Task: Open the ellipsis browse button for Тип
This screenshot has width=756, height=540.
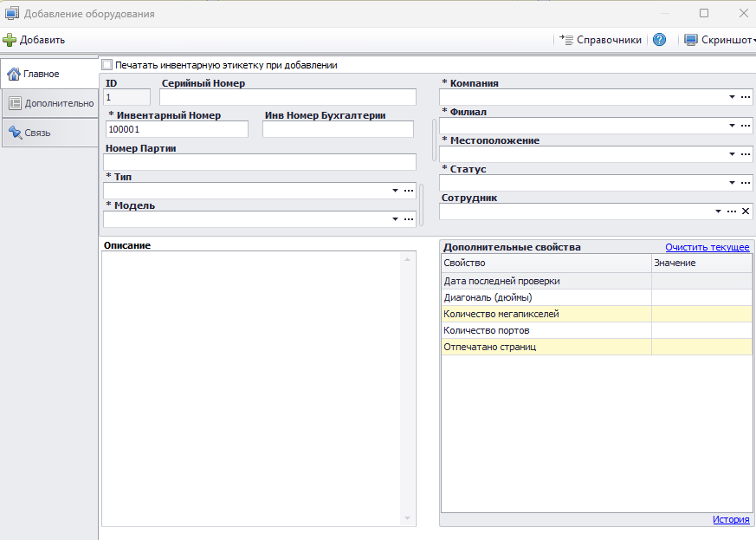Action: [x=409, y=191]
